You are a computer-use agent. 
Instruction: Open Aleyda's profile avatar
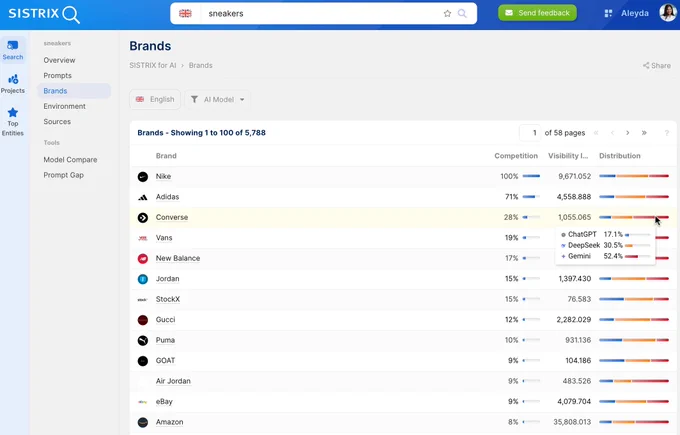point(668,13)
